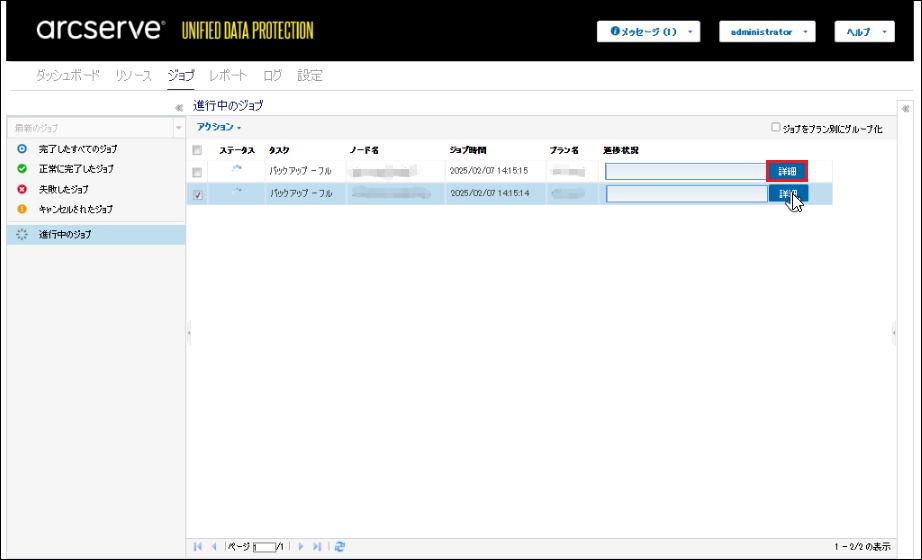The width and height of the screenshot is (922, 560).
Task: Enable ジョブをプラン別にグループ化 checkbox
Action: (x=775, y=128)
